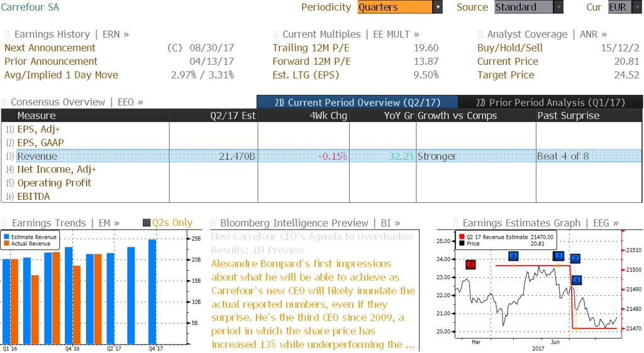Click the Growth vs Comps column header
Viewport: 644px width, 353px height.
click(476, 116)
